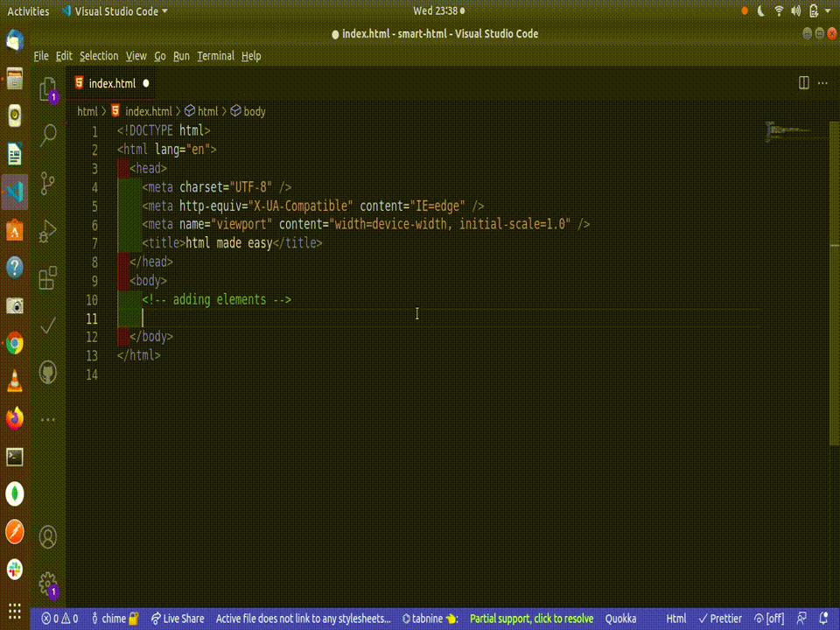The height and width of the screenshot is (630, 840).
Task: Click Quokka in status bar
Action: (620, 619)
